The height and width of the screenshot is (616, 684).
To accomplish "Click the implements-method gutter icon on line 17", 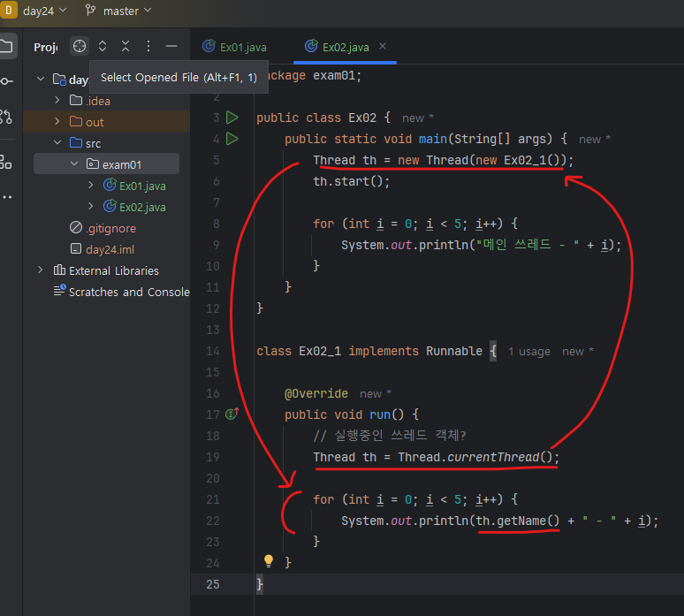I will pos(232,413).
